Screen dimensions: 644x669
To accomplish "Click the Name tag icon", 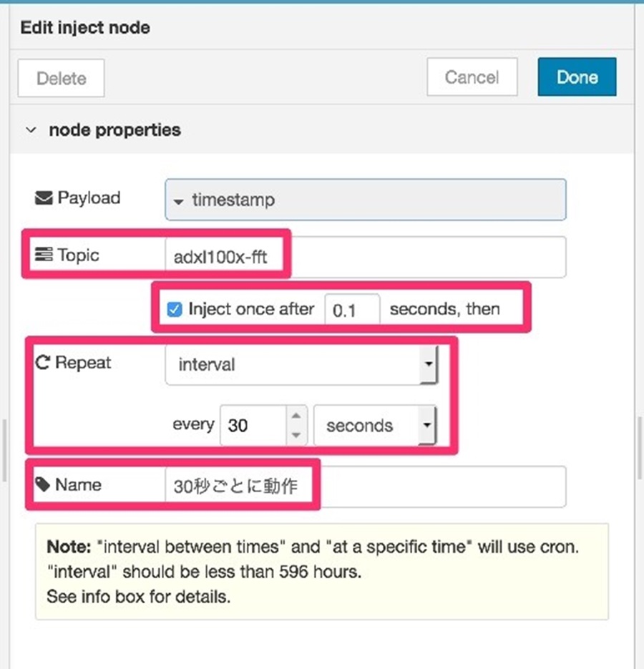I will coord(43,484).
